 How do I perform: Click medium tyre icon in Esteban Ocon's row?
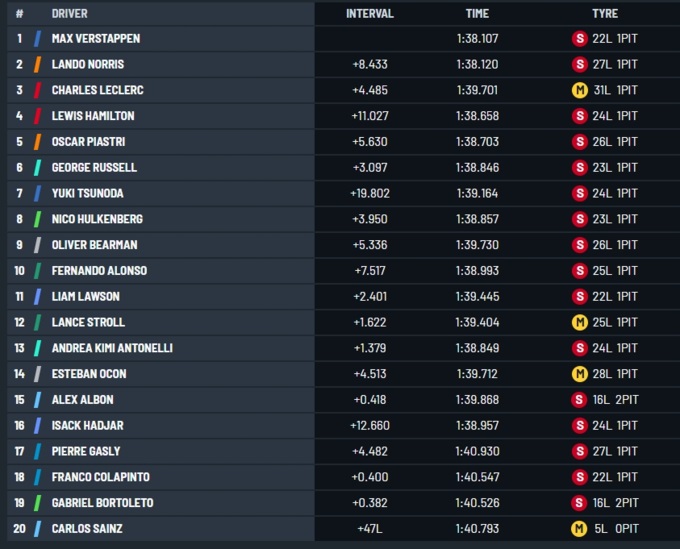579,374
